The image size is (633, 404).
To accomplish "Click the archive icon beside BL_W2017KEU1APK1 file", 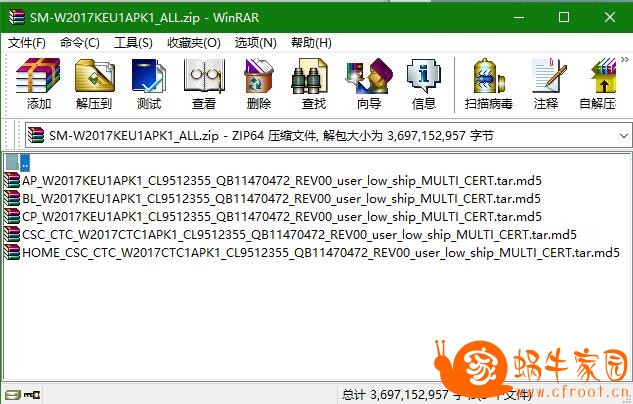I will click(x=12, y=198).
